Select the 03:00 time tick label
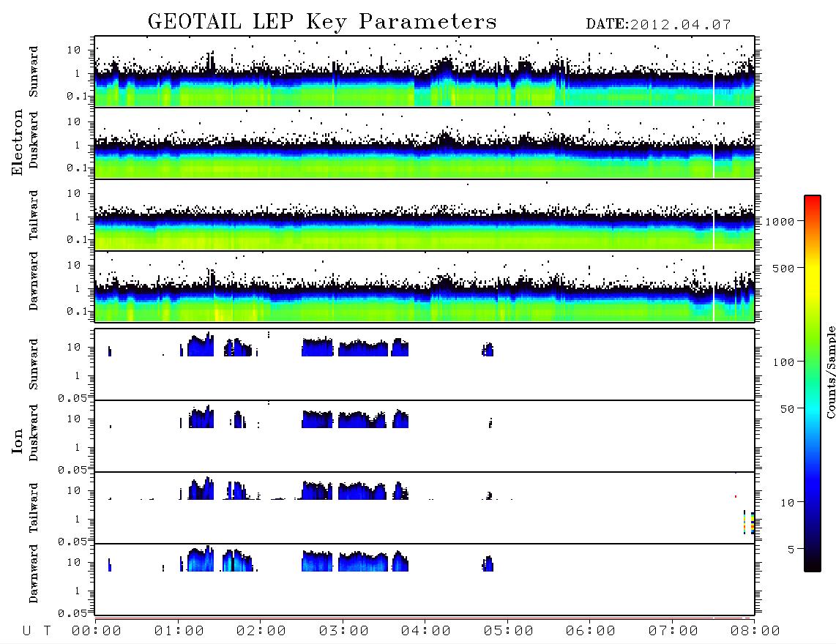Viewport: 836px width, 644px height. (344, 632)
